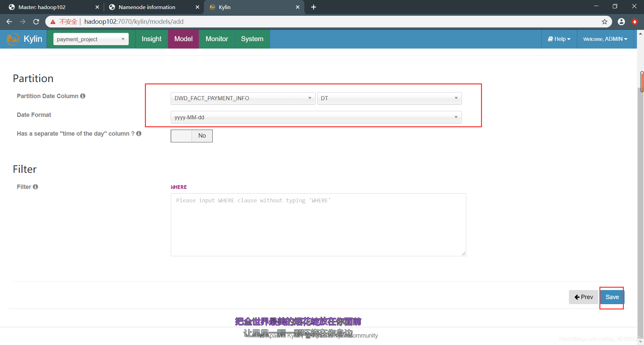This screenshot has height=345, width=644.
Task: Close the Kylin browser tab
Action: (298, 7)
